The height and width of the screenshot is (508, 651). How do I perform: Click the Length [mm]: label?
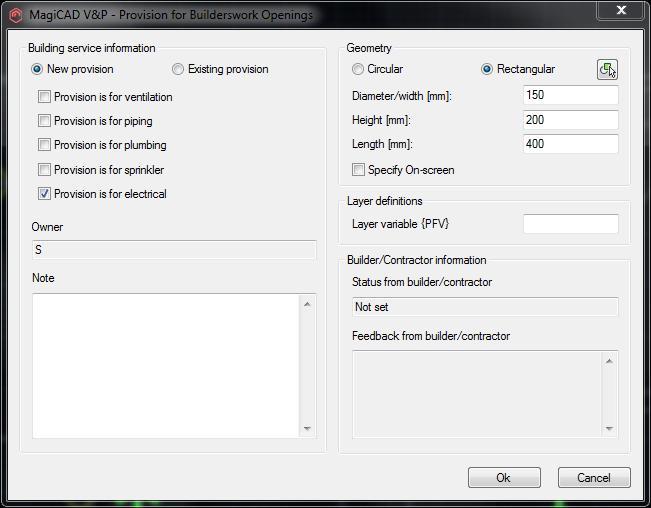382,144
